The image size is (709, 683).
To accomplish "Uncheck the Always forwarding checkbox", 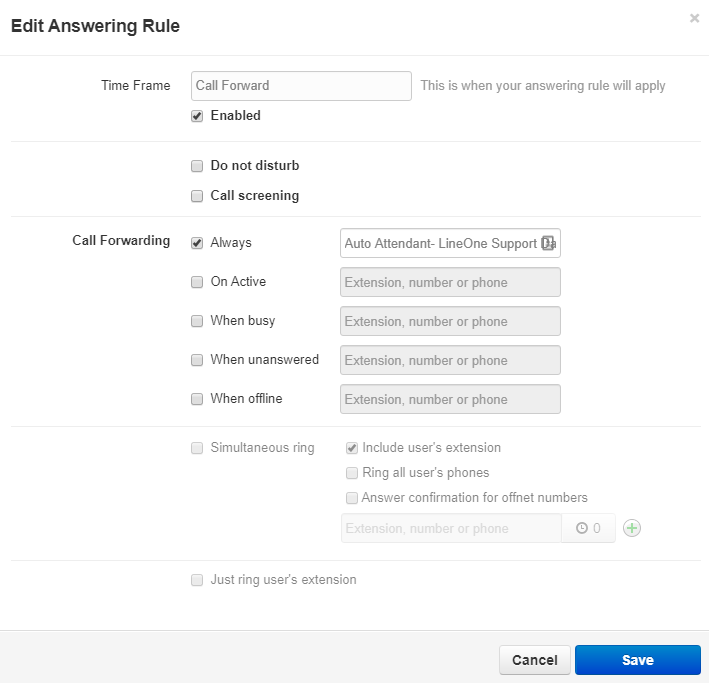I will pos(197,243).
